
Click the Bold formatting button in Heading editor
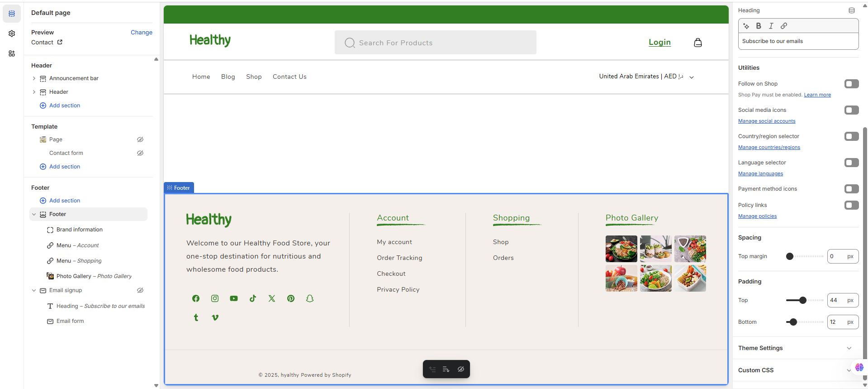pyautogui.click(x=759, y=26)
